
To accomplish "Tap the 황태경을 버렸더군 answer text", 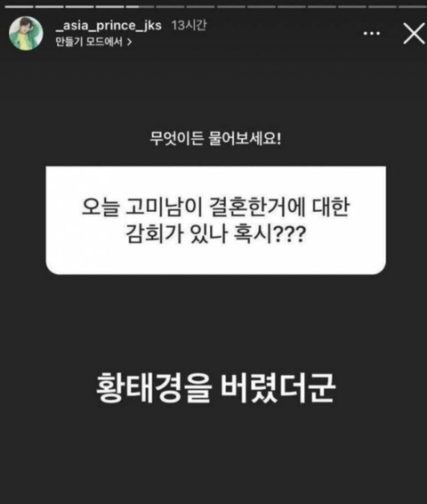I will (x=216, y=387).
